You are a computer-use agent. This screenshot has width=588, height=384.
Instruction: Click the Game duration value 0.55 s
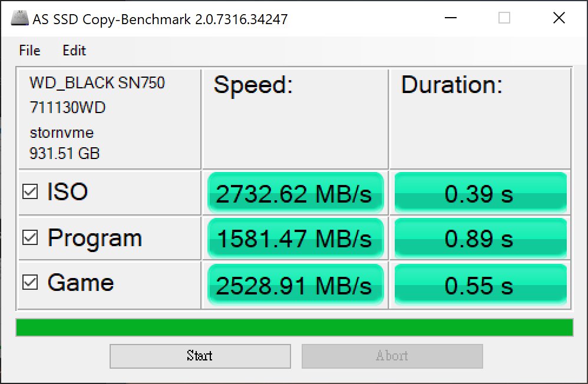[480, 284]
